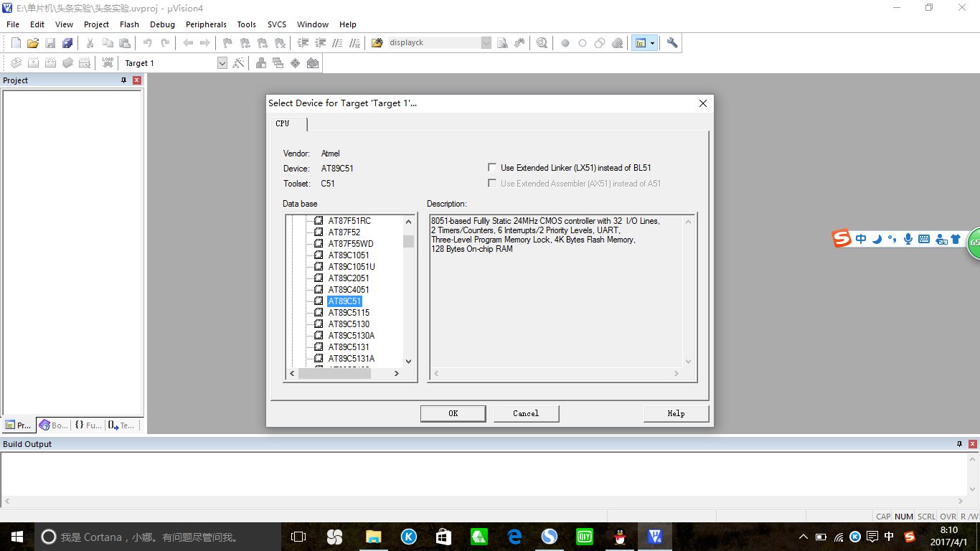
Task: Open the Target 1 dropdown
Action: 222,63
